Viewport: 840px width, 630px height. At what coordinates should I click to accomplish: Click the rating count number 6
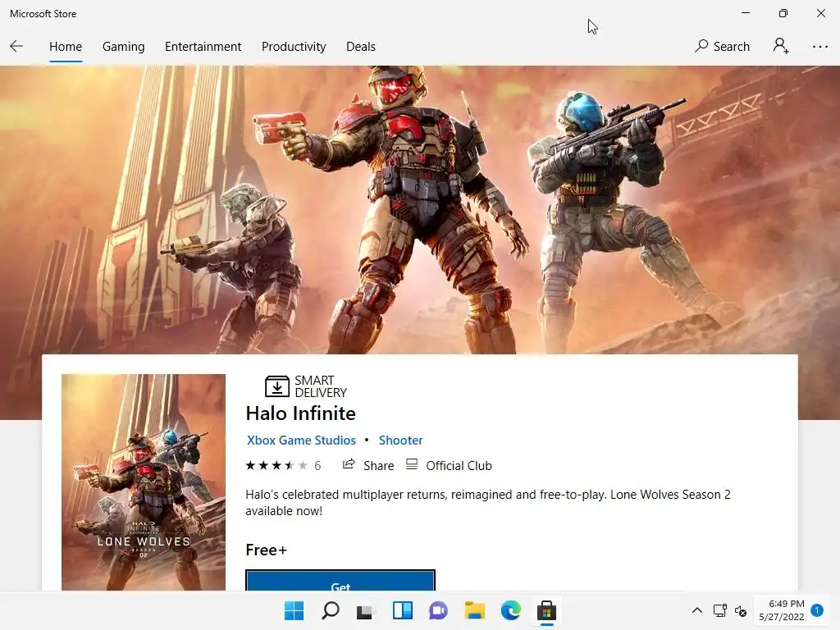(317, 466)
